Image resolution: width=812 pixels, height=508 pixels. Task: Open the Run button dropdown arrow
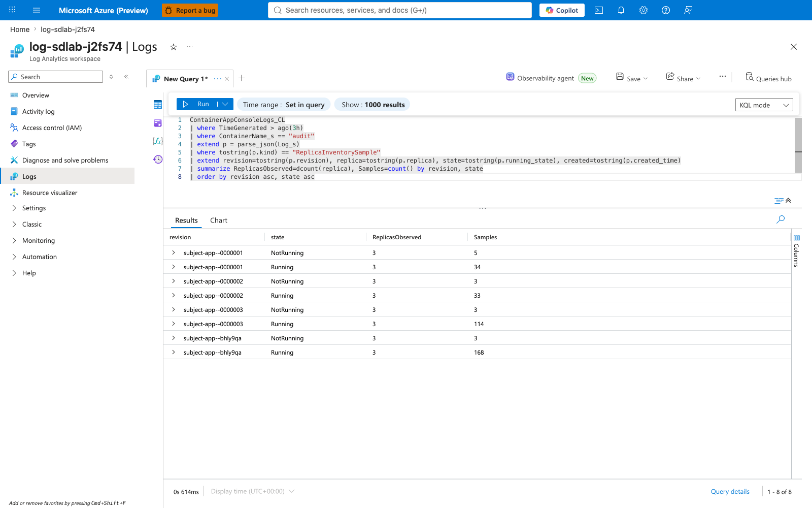pyautogui.click(x=225, y=104)
